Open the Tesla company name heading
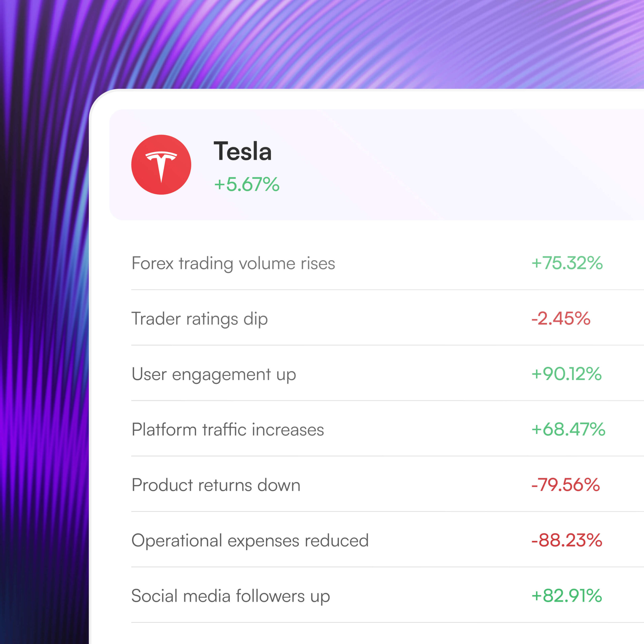This screenshot has height=644, width=644. point(242,151)
